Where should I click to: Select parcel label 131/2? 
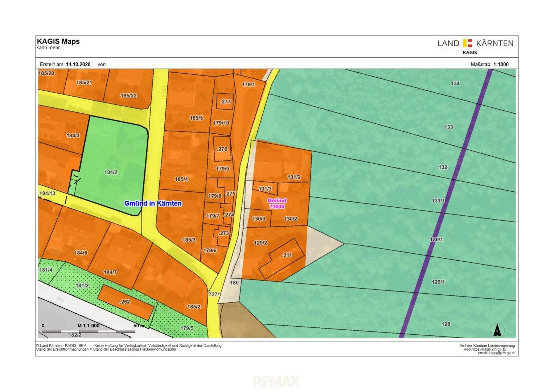point(294,177)
